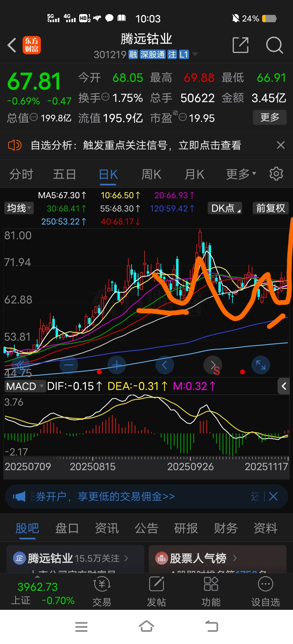Open the 股票人气榜 card
This screenshot has height=644, width=293.
click(x=218, y=559)
